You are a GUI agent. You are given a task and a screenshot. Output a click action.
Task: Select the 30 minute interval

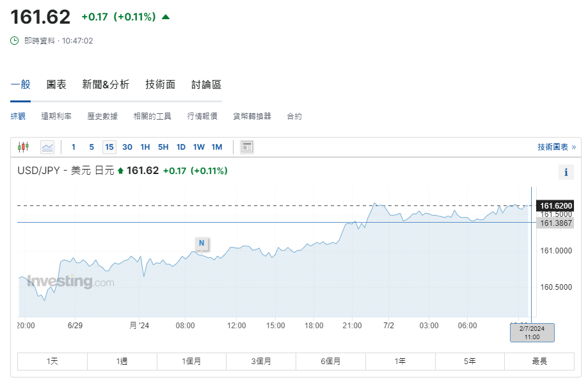point(127,147)
